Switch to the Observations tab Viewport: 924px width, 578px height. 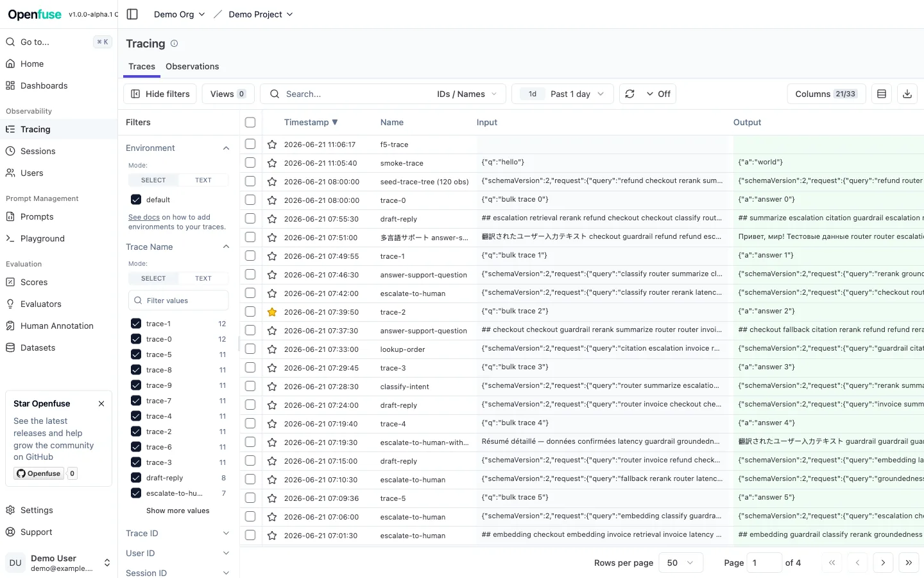coord(193,66)
